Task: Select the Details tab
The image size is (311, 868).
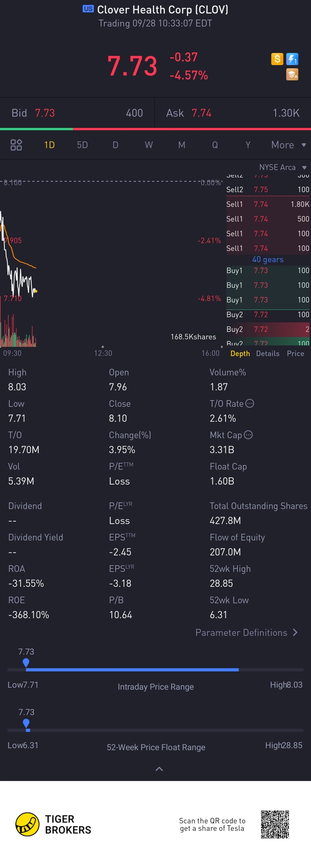Action: 268,353
